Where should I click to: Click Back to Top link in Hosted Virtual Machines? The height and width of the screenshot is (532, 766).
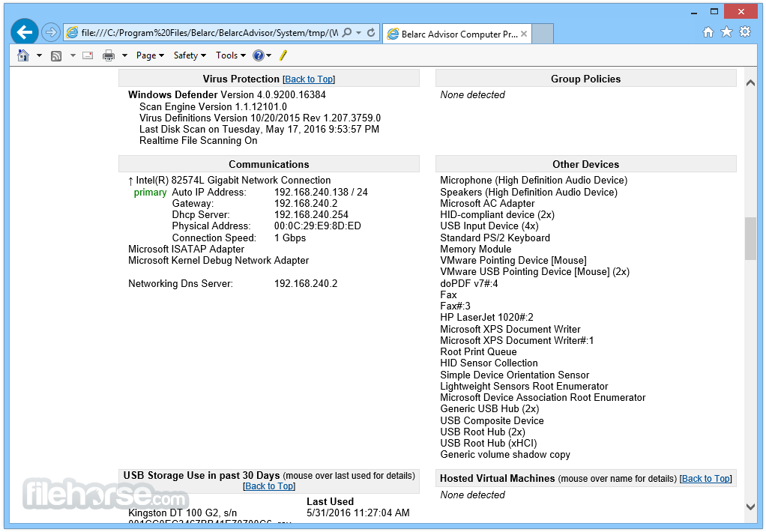coord(705,479)
